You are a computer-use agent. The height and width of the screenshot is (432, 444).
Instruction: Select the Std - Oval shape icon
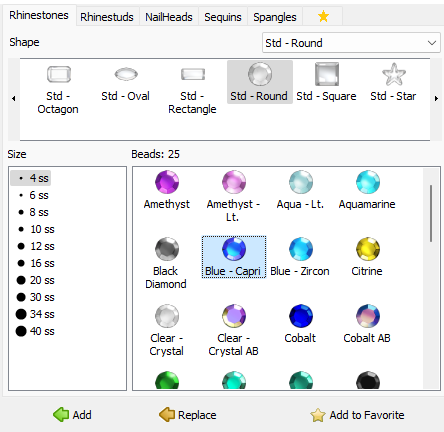pos(126,74)
